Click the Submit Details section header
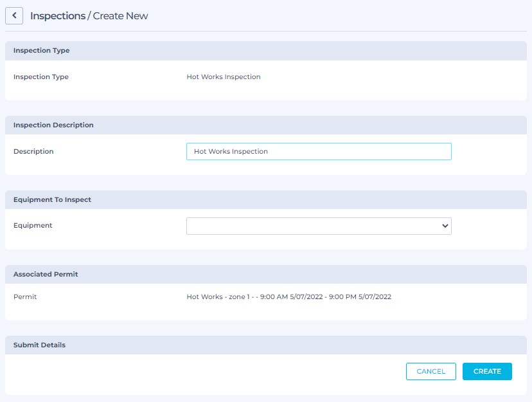The height and width of the screenshot is (402, 532). pos(39,345)
